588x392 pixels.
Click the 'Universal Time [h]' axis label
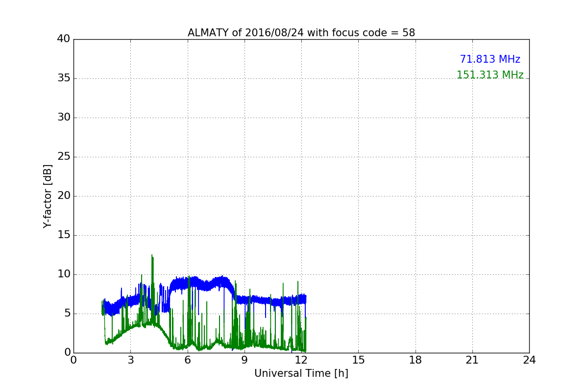[x=301, y=373]
